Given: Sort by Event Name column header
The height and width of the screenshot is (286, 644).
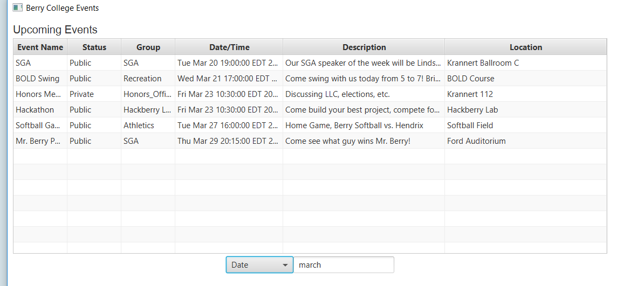Looking at the screenshot, I should coord(40,47).
